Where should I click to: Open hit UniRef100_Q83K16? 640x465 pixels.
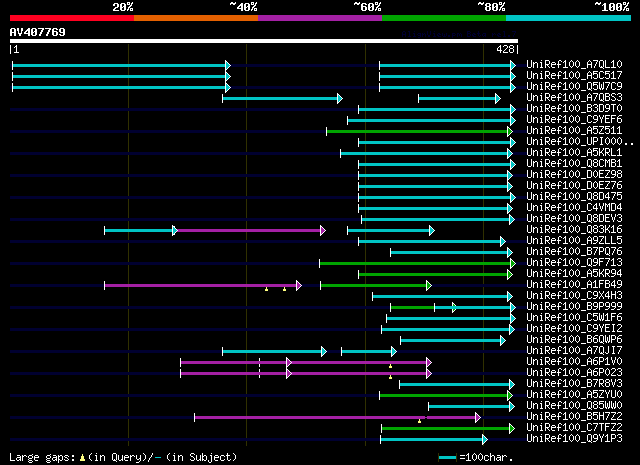point(574,229)
